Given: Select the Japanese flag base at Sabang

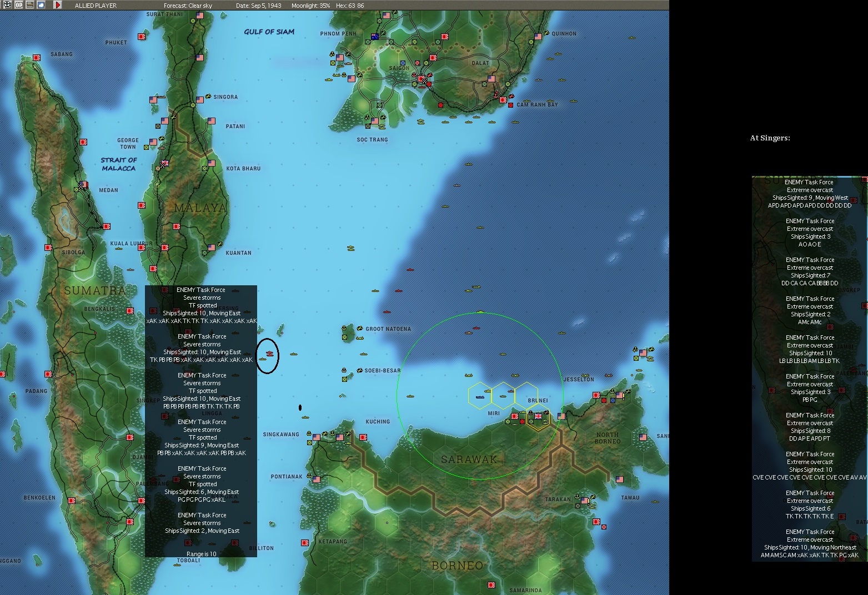Looking at the screenshot, I should pyautogui.click(x=37, y=58).
